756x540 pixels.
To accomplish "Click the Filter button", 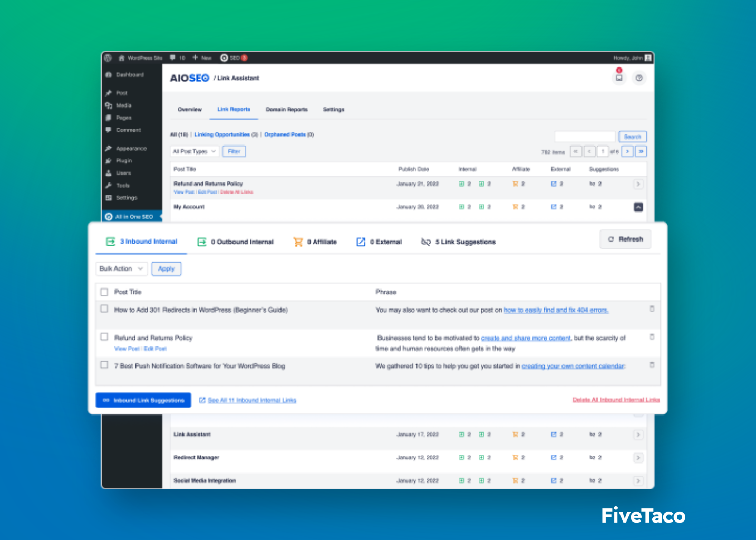I will point(234,151).
